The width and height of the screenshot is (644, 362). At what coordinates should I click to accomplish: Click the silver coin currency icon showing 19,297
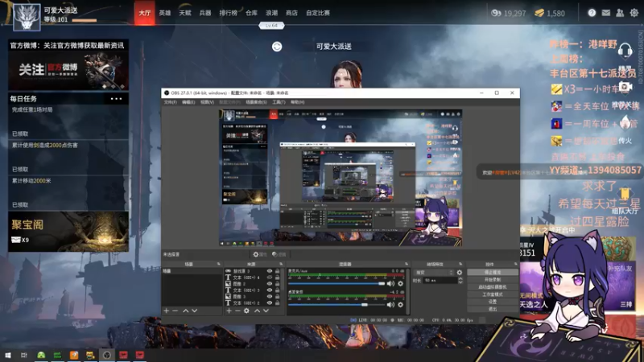point(496,13)
